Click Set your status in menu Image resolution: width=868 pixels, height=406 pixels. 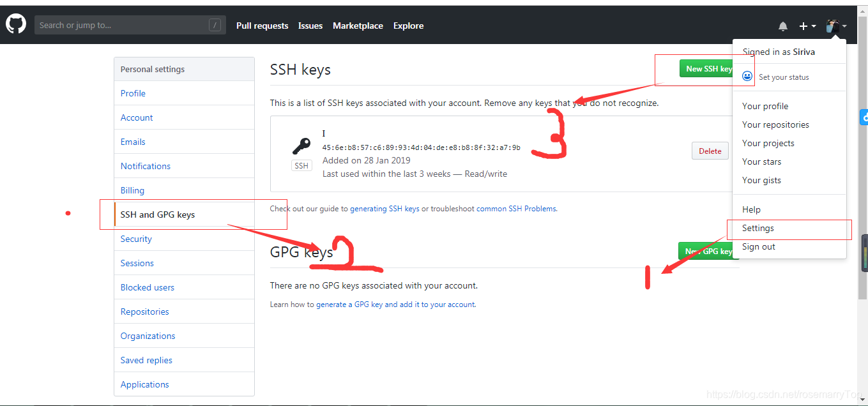tap(784, 77)
